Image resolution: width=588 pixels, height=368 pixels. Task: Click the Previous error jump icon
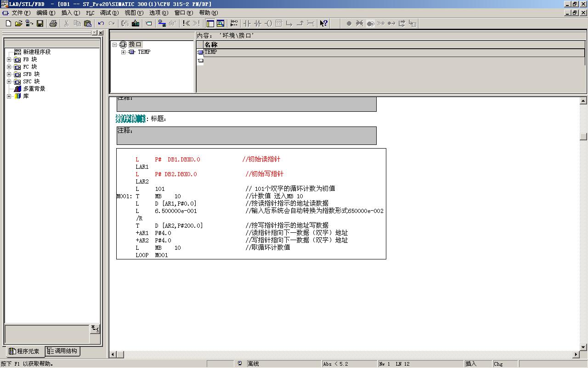pyautogui.click(x=187, y=23)
